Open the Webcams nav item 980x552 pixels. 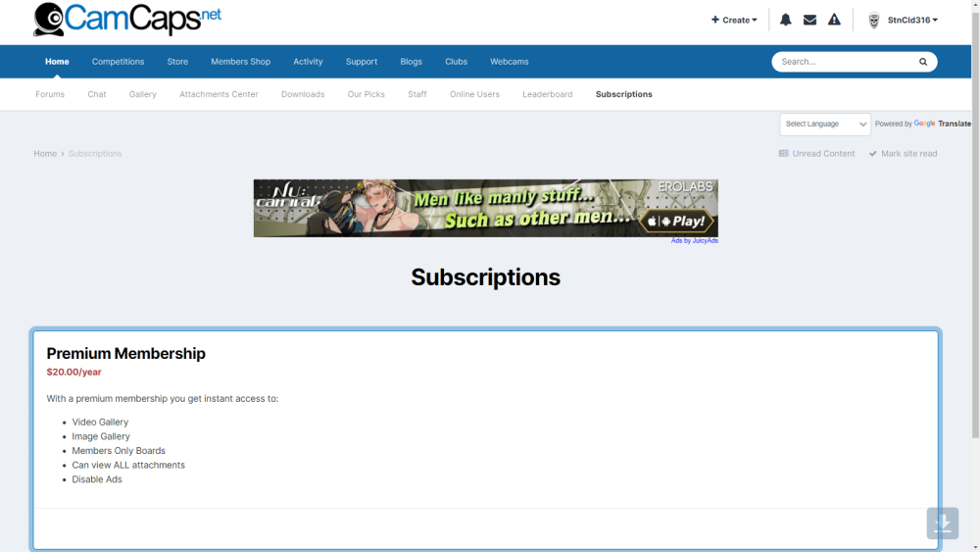510,61
